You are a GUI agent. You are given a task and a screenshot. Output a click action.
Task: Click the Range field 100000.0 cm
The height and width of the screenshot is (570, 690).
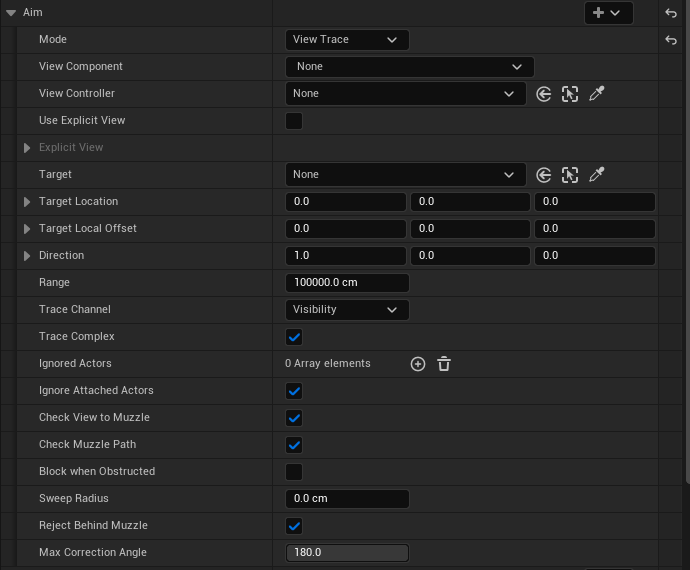point(347,283)
